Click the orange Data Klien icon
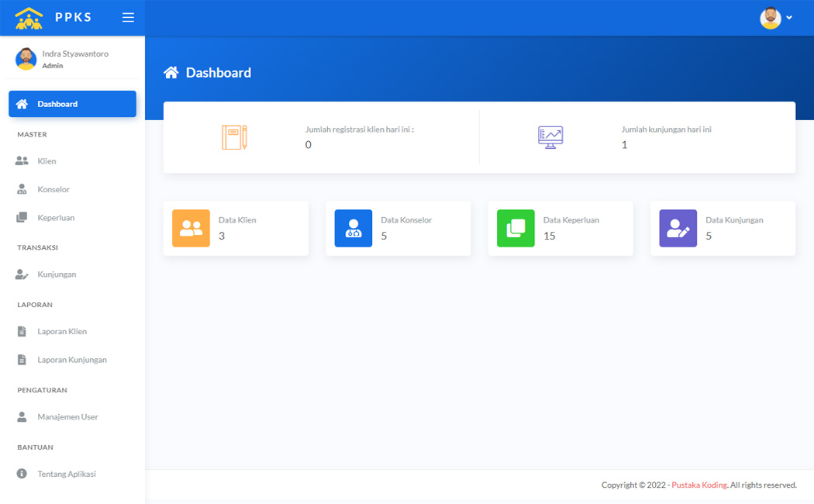 [191, 228]
